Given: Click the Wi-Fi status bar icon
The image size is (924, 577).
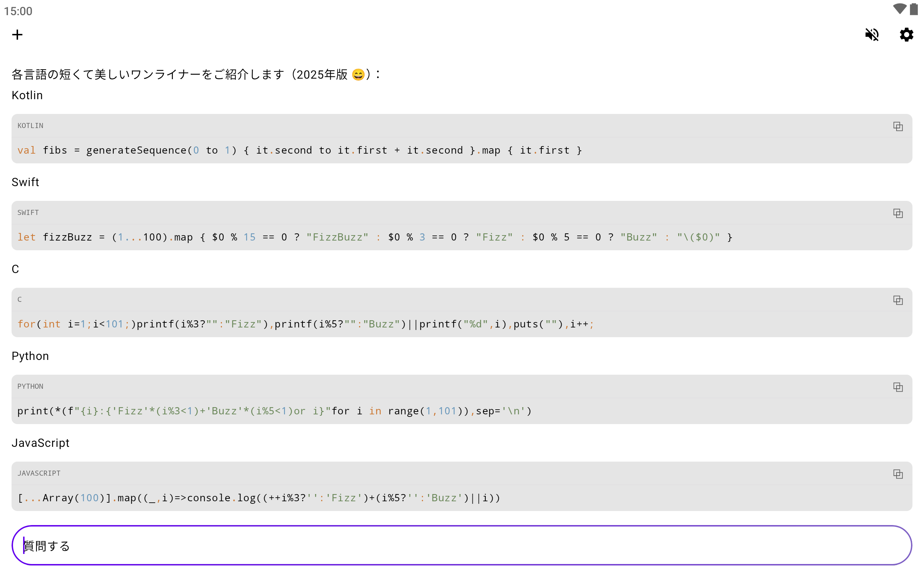Looking at the screenshot, I should point(899,9).
